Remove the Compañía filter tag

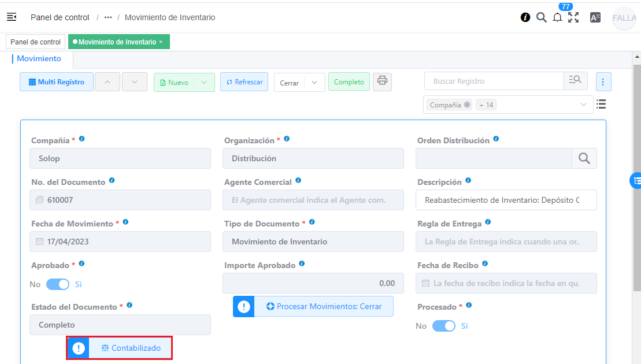[x=467, y=105]
